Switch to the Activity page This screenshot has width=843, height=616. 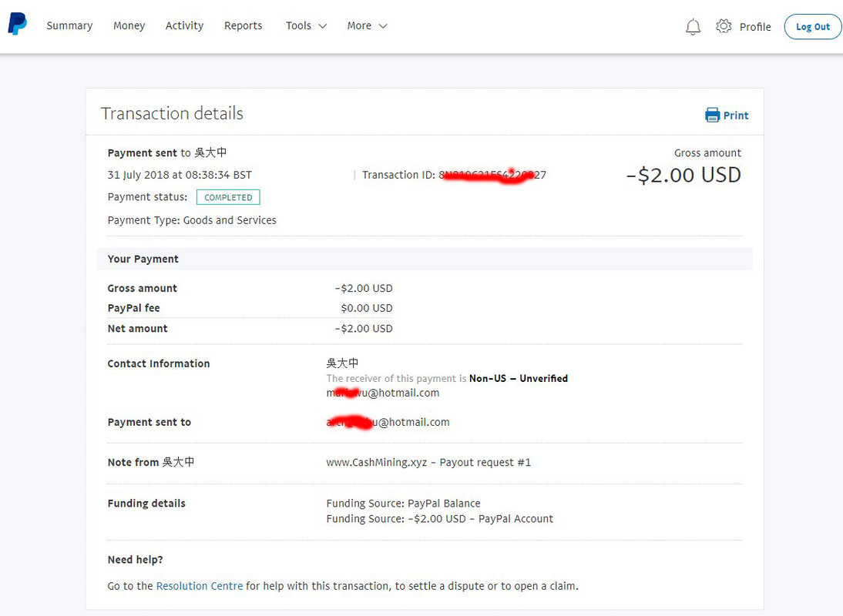pyautogui.click(x=184, y=25)
